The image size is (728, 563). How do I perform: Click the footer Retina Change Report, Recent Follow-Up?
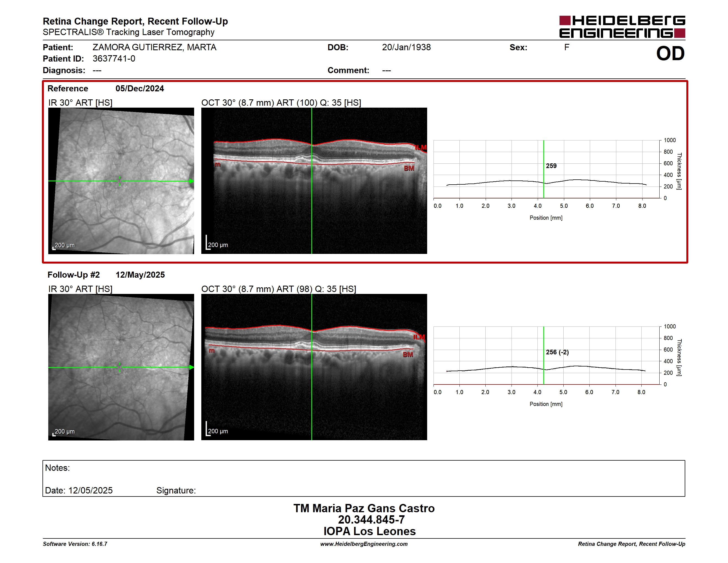(631, 544)
